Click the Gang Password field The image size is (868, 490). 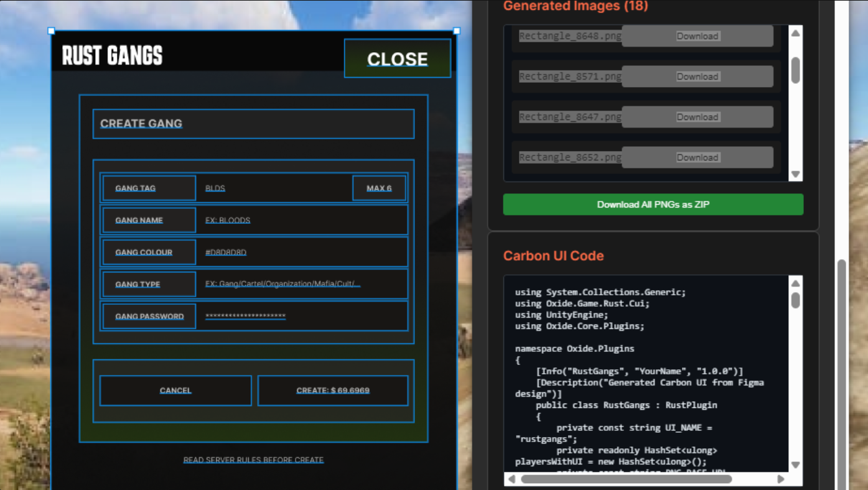[302, 317]
